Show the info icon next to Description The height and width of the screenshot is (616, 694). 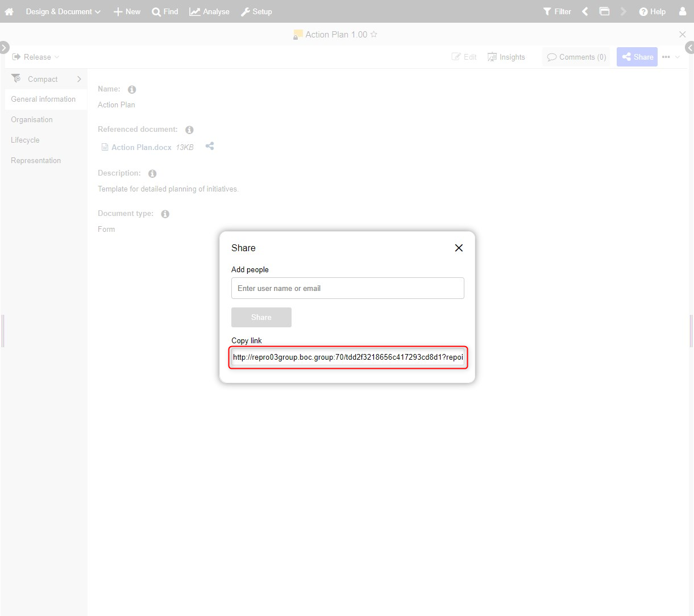(152, 173)
